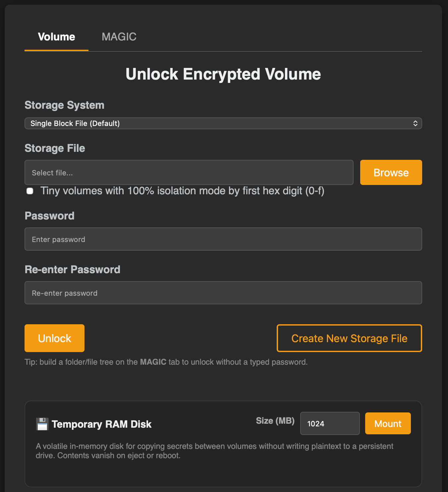Screen dimensions: 448x492
Task: Click the Enter password field
Action: (x=223, y=239)
